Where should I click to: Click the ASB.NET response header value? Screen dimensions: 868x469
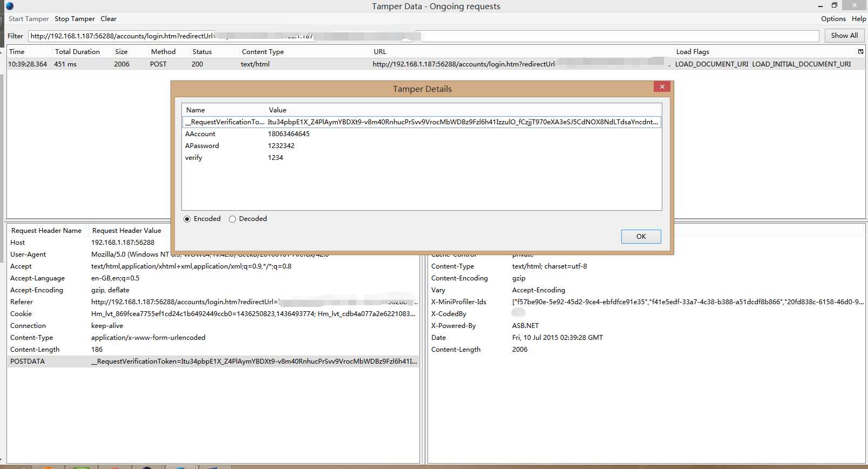[525, 326]
